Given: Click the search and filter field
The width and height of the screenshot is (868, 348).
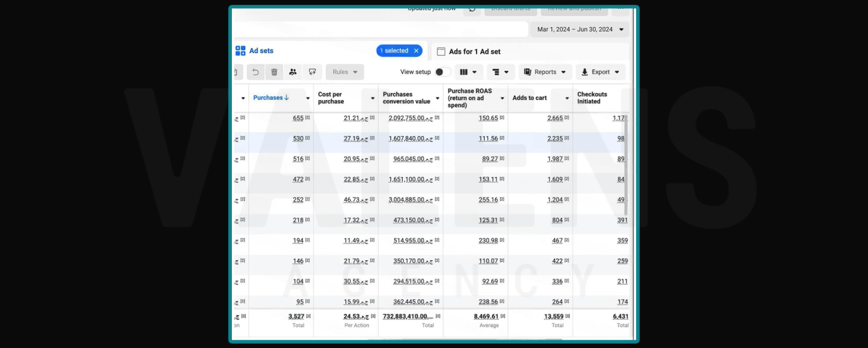Looking at the screenshot, I should point(380,30).
